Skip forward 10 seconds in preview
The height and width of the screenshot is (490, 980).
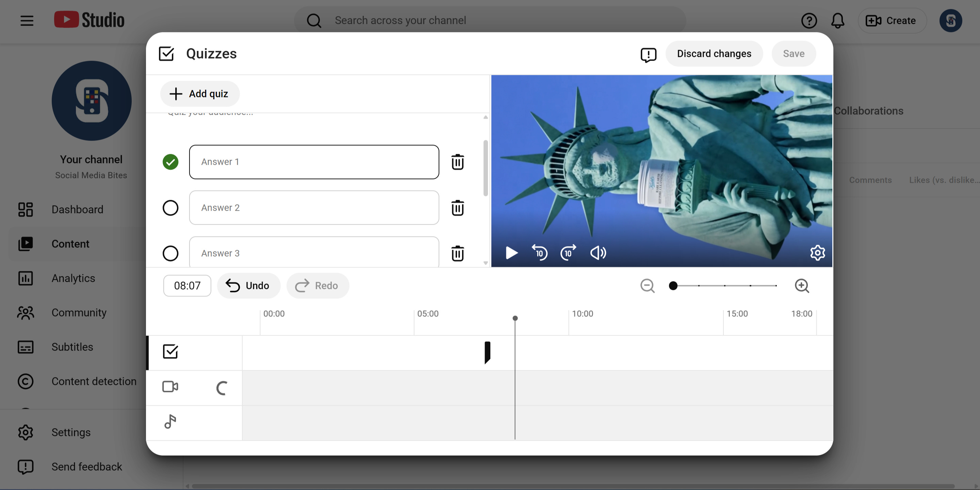point(568,252)
